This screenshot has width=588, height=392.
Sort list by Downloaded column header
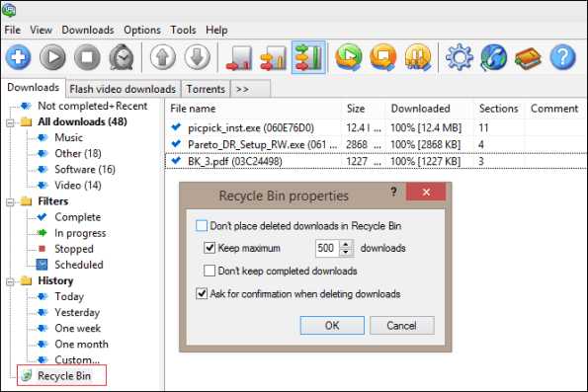430,109
